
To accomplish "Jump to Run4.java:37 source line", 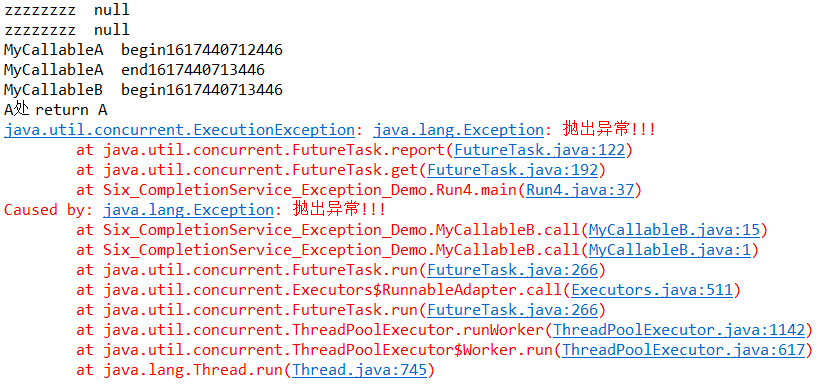I will (x=580, y=190).
